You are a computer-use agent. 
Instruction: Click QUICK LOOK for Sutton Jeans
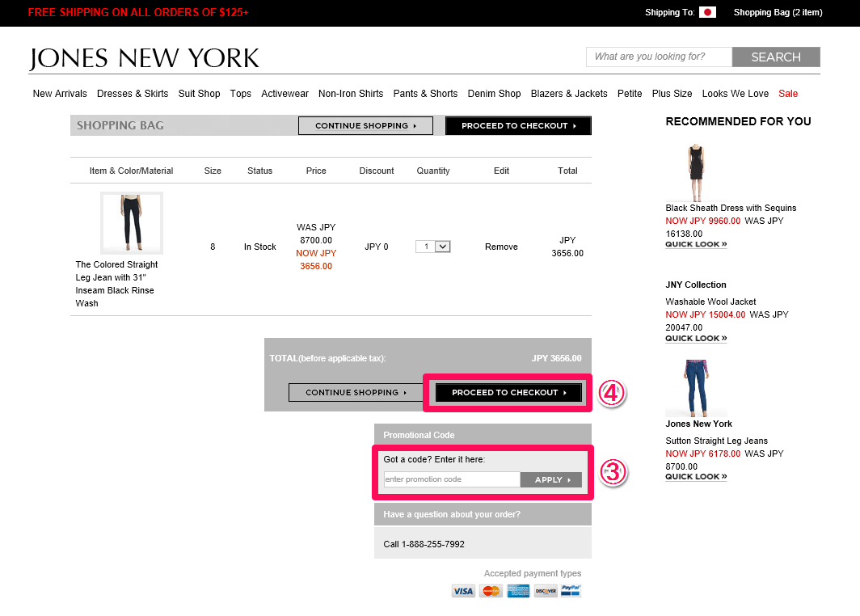[696, 477]
